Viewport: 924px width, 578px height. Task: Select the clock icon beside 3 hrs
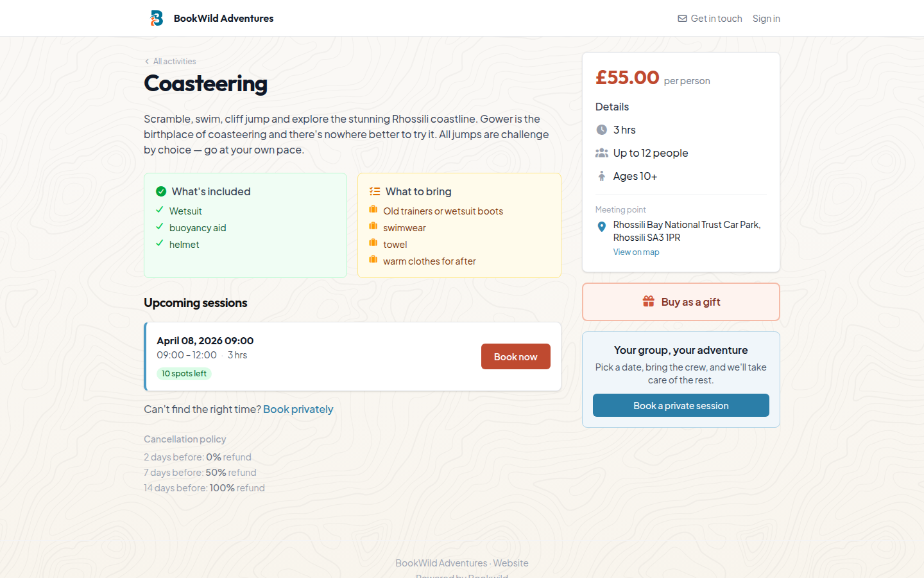[601, 129]
